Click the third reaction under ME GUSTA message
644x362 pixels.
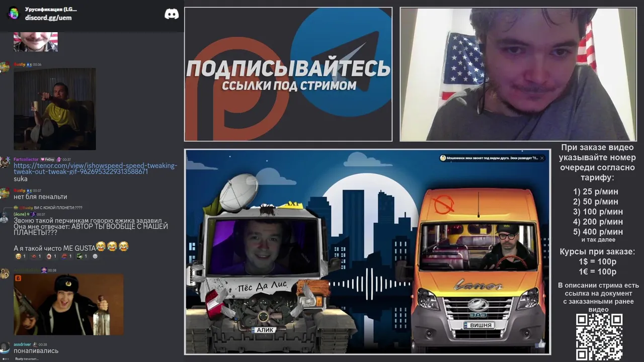coord(51,256)
